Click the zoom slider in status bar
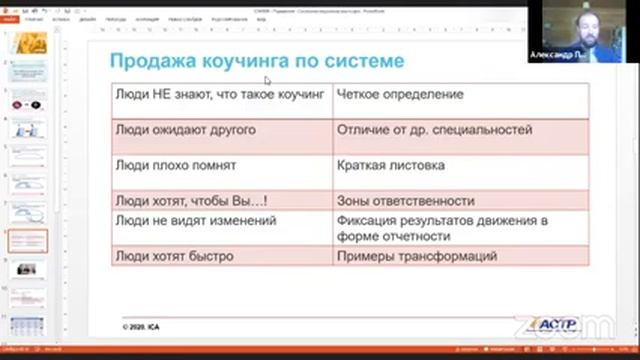The height and width of the screenshot is (360, 640). [594, 350]
